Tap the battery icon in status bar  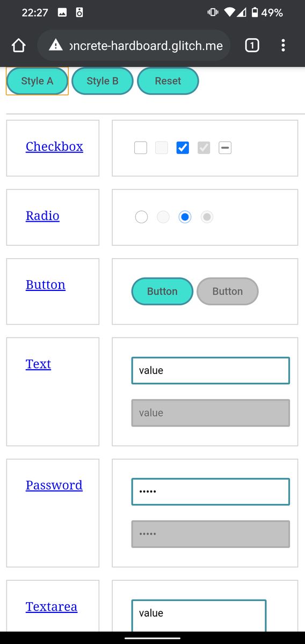click(x=255, y=12)
